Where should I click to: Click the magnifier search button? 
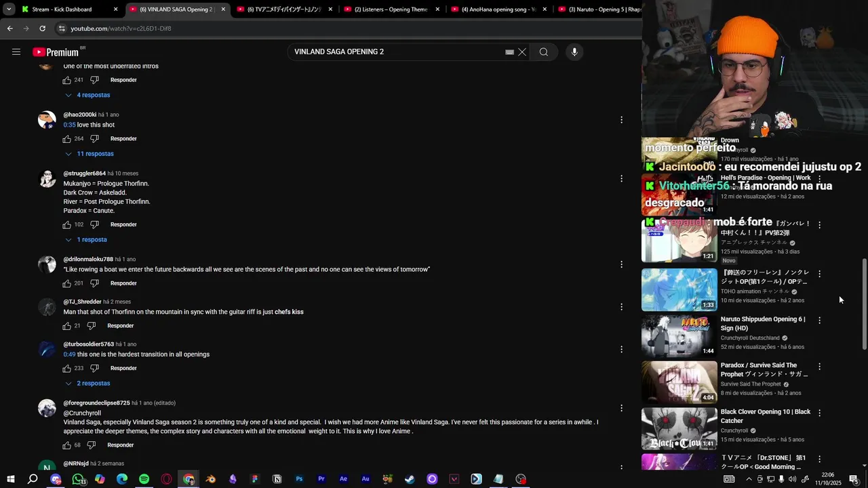tap(544, 52)
